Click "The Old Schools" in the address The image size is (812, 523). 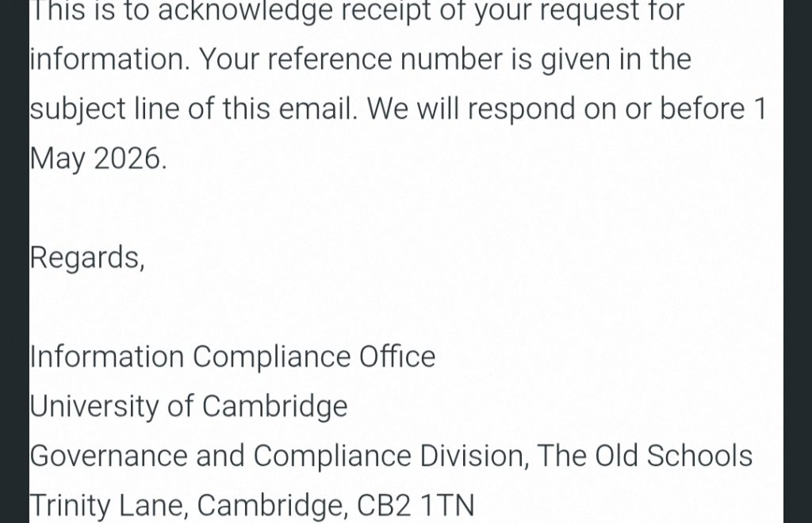point(645,456)
